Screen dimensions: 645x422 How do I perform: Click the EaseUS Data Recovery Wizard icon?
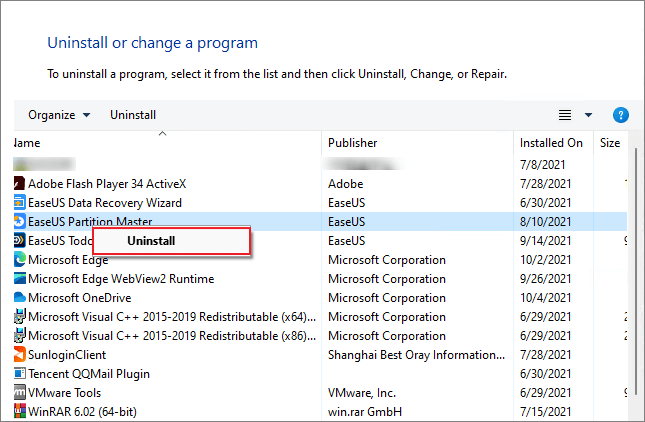[x=19, y=203]
